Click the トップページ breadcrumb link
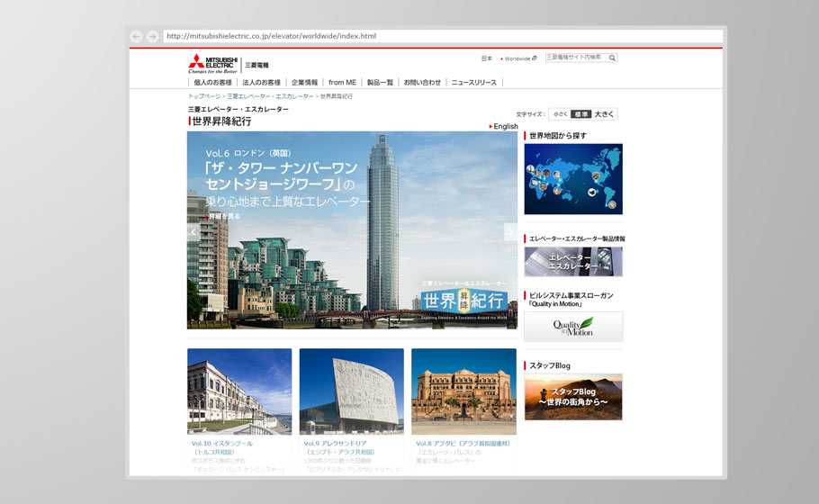 (204, 96)
